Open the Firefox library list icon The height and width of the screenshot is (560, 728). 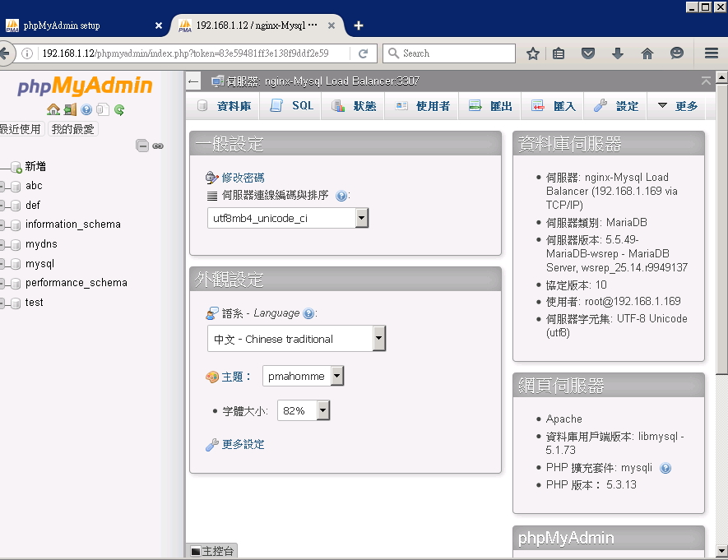pyautogui.click(x=559, y=53)
